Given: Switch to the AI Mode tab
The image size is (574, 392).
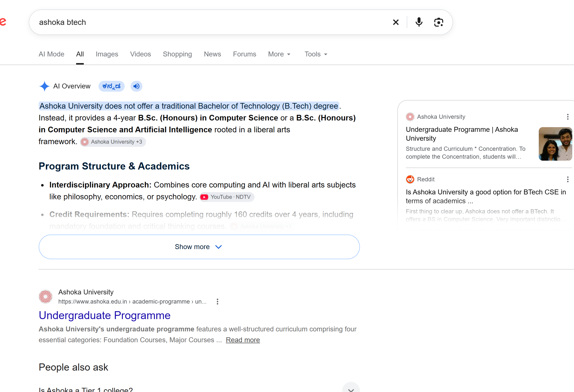Looking at the screenshot, I should pyautogui.click(x=51, y=54).
